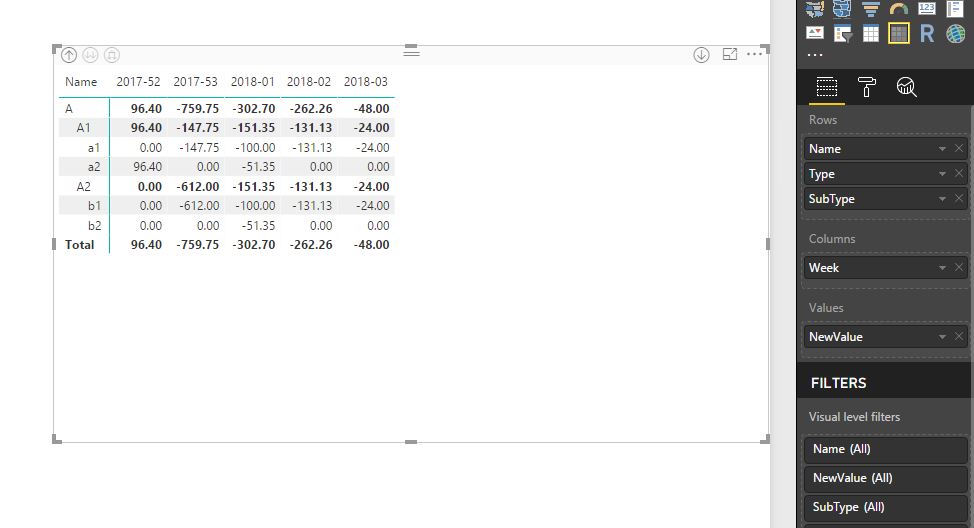The width and height of the screenshot is (974, 528).
Task: Select the Filled map visualization icon
Action: click(x=814, y=8)
